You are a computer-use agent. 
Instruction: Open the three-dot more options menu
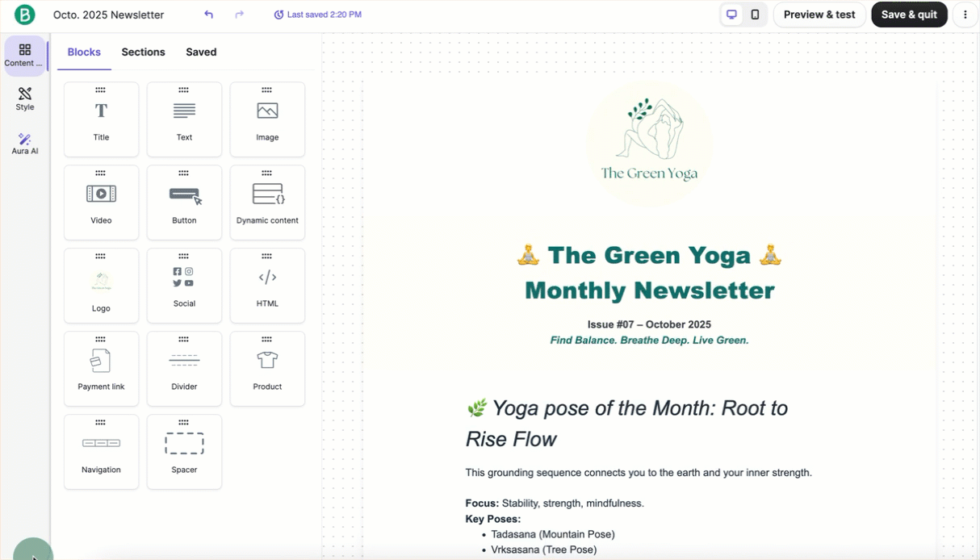(965, 15)
